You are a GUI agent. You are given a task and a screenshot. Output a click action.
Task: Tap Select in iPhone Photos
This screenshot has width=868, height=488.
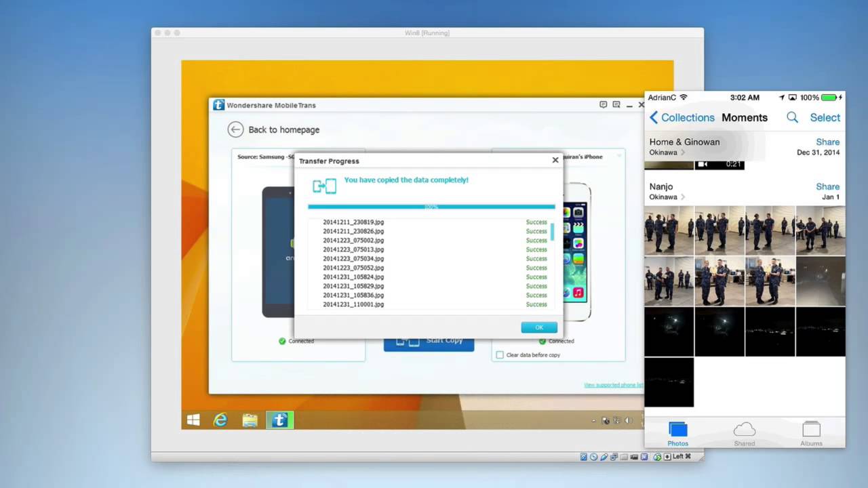pyautogui.click(x=825, y=117)
